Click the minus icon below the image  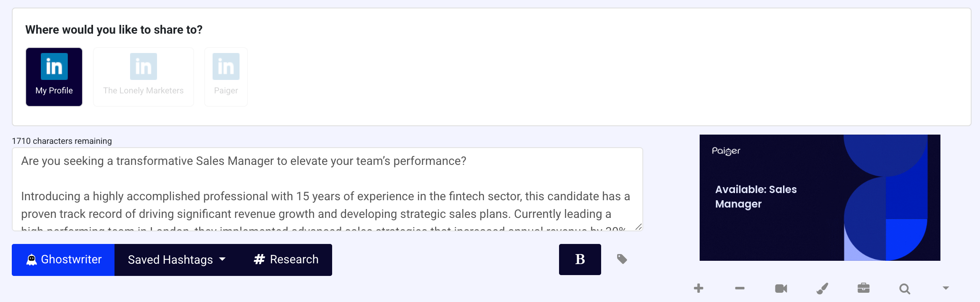(x=740, y=288)
